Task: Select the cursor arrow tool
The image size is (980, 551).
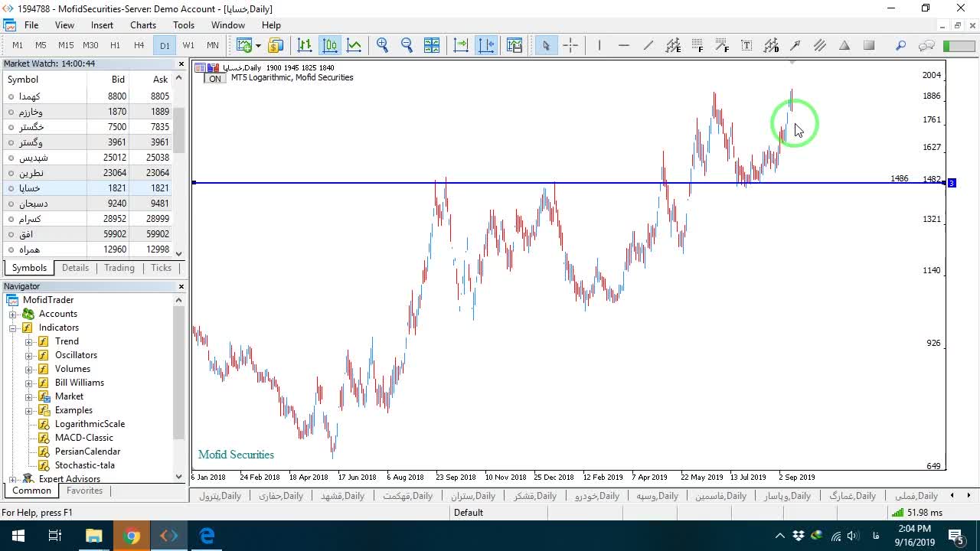Action: 546,45
